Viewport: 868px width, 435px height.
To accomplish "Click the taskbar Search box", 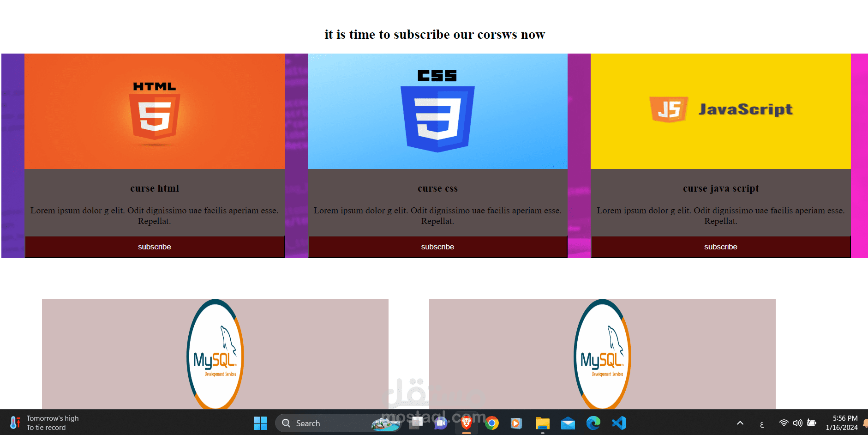I will coord(337,423).
